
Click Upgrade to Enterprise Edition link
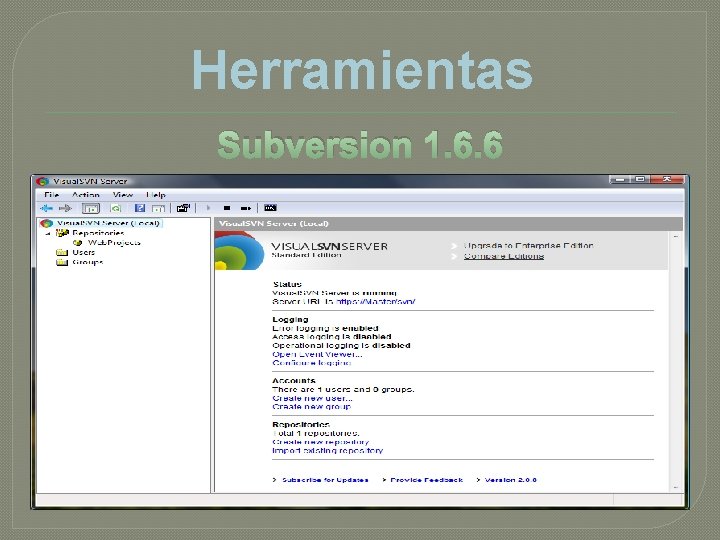coord(528,246)
